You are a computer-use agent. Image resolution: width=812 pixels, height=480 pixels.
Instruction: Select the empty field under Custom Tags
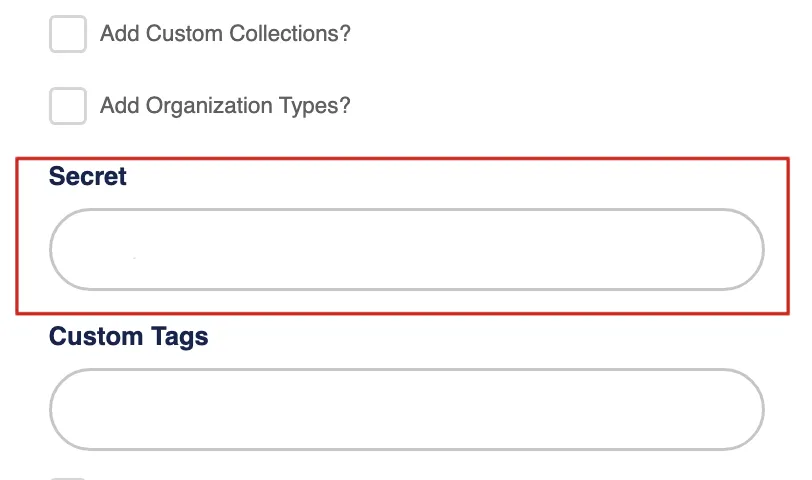[406, 410]
